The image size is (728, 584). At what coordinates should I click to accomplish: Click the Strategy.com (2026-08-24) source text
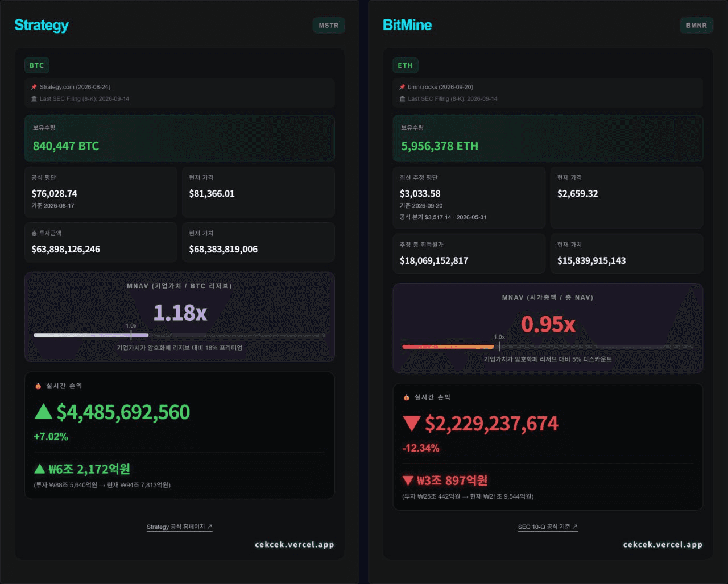coord(75,87)
